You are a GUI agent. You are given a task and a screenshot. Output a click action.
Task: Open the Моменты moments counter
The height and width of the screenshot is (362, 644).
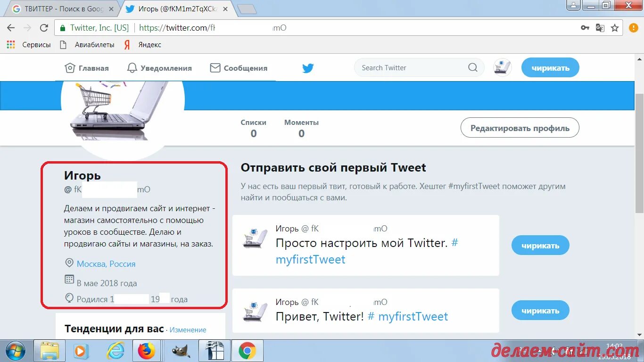click(x=301, y=128)
